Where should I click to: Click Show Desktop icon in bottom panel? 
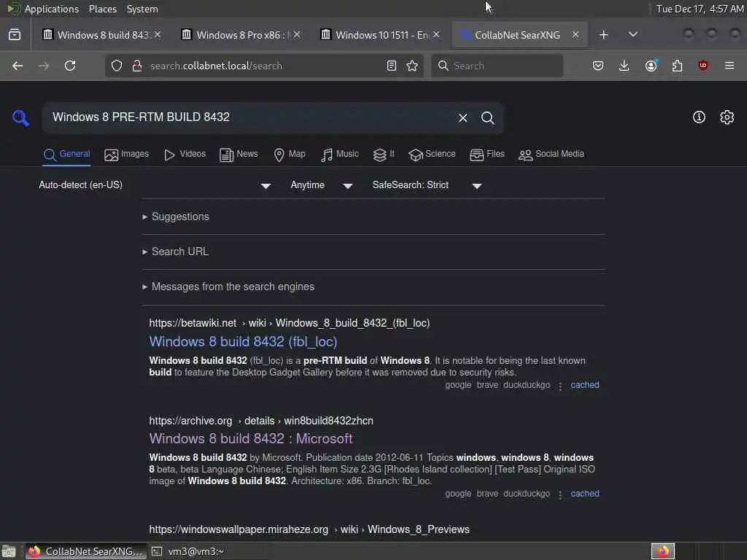tap(9, 551)
